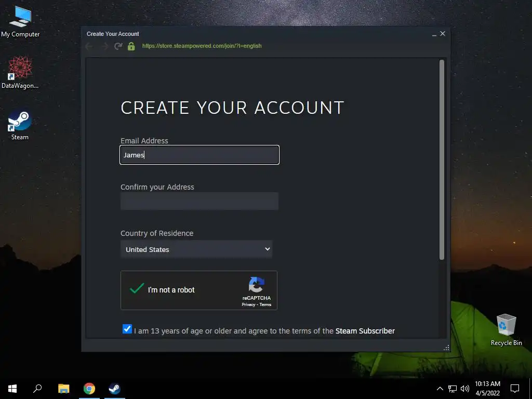Click the window resize grip corner
532x399 pixels.
click(x=446, y=348)
